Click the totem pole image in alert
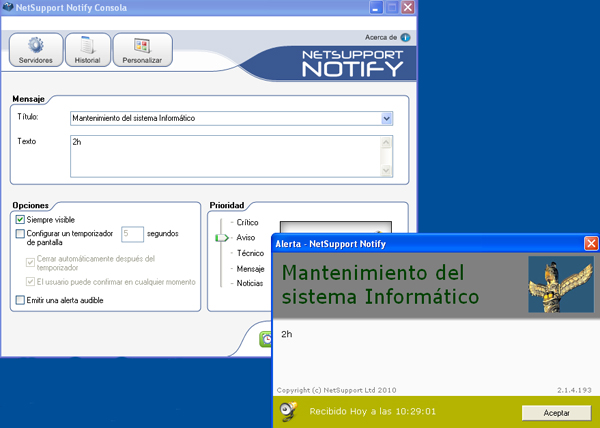This screenshot has height=428, width=600. click(x=561, y=284)
